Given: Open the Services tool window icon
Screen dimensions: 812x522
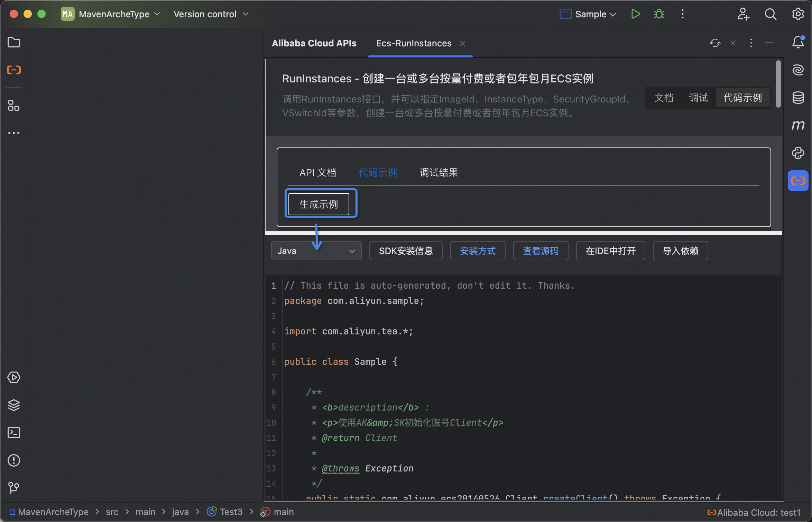Looking at the screenshot, I should (x=14, y=377).
